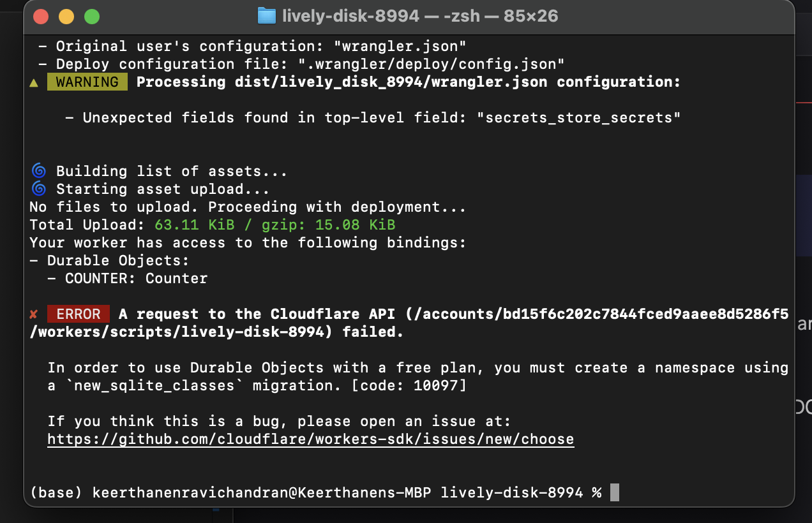Click the COUNTER: Counter binding line
Screen dimensions: 812x523
(136, 279)
